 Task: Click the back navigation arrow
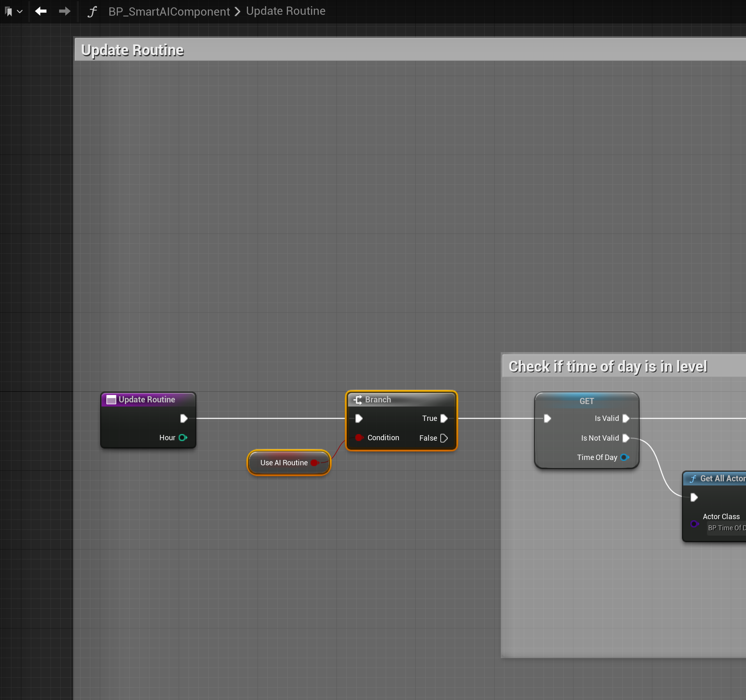point(41,11)
